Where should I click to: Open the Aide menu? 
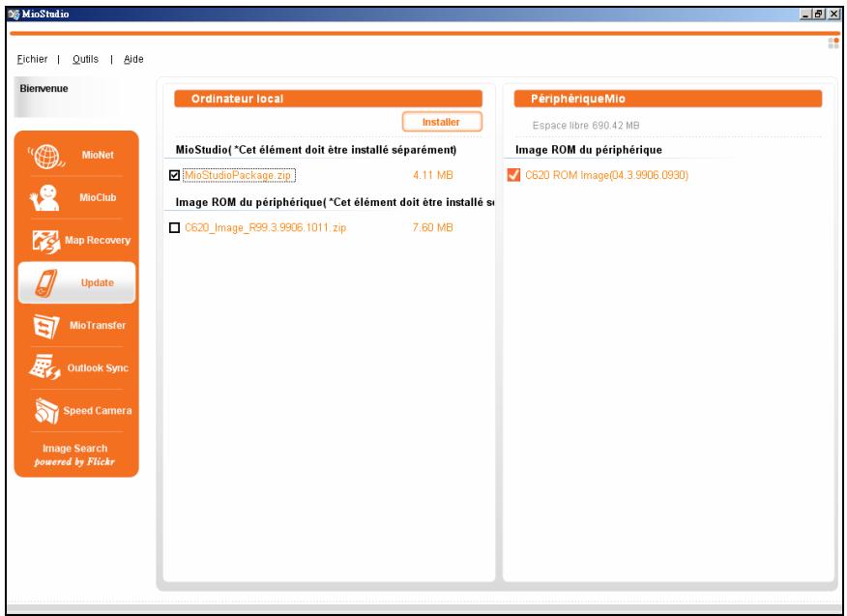point(133,59)
